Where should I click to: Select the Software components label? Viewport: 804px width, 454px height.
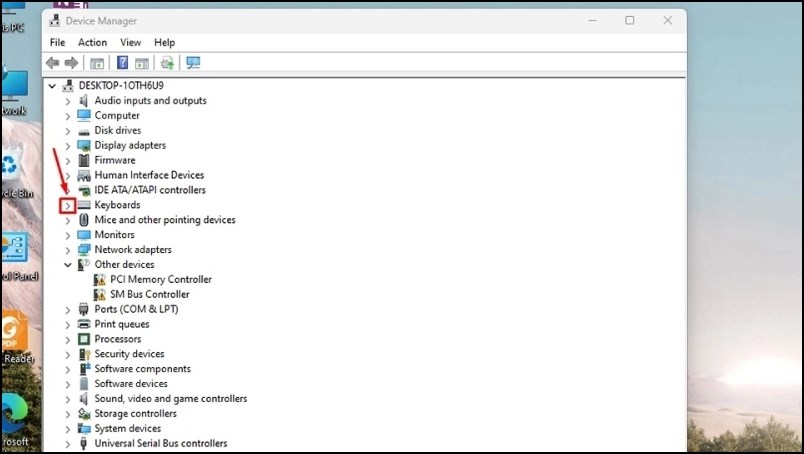pyautogui.click(x=143, y=369)
